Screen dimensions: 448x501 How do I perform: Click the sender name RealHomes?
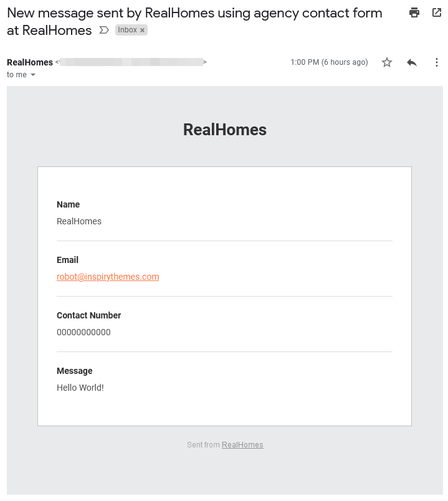(30, 62)
